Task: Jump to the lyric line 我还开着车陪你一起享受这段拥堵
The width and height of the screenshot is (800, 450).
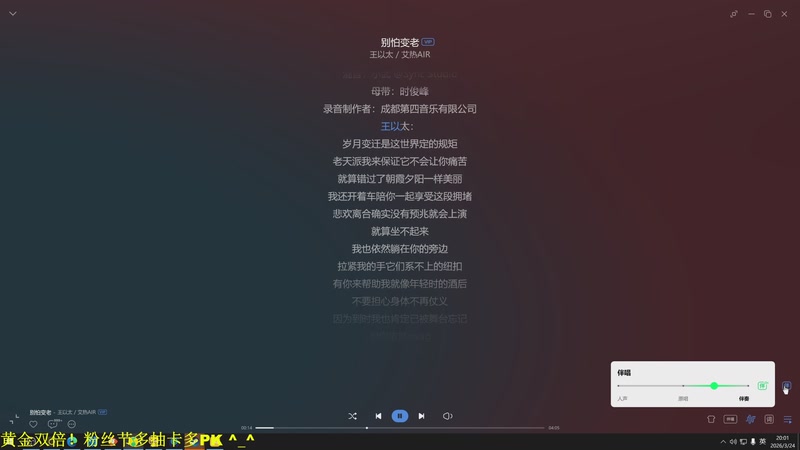Action: (399, 196)
